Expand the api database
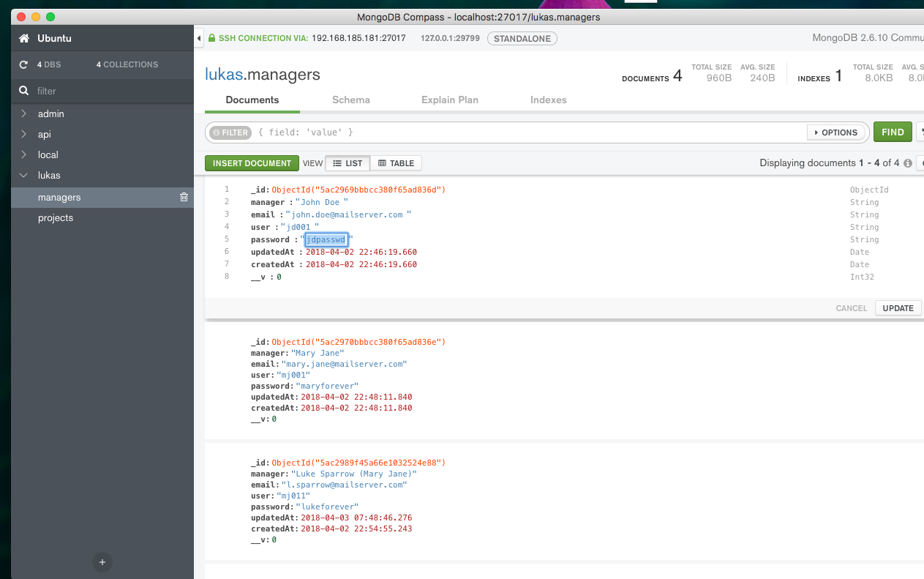Viewport: 924px width, 579px height. (x=23, y=134)
